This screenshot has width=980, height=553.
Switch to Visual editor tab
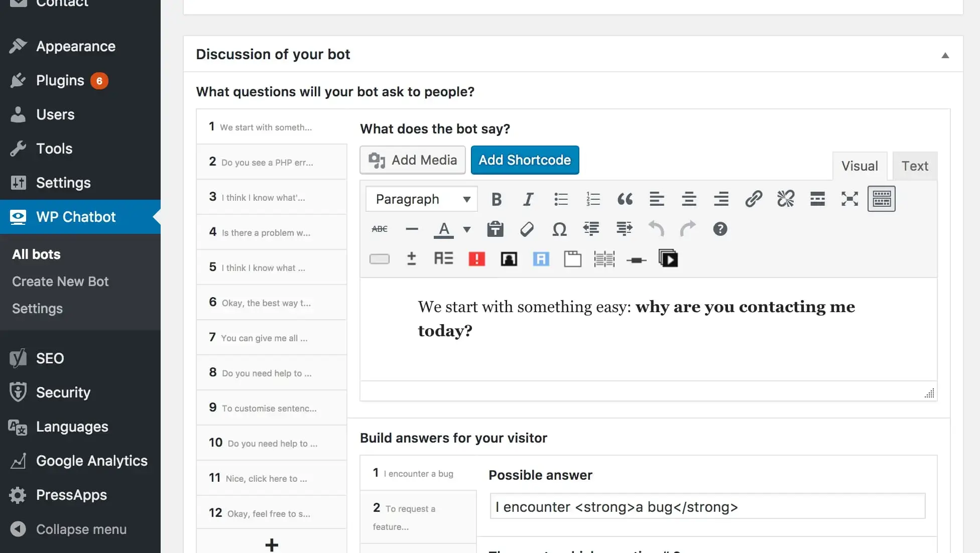point(860,166)
